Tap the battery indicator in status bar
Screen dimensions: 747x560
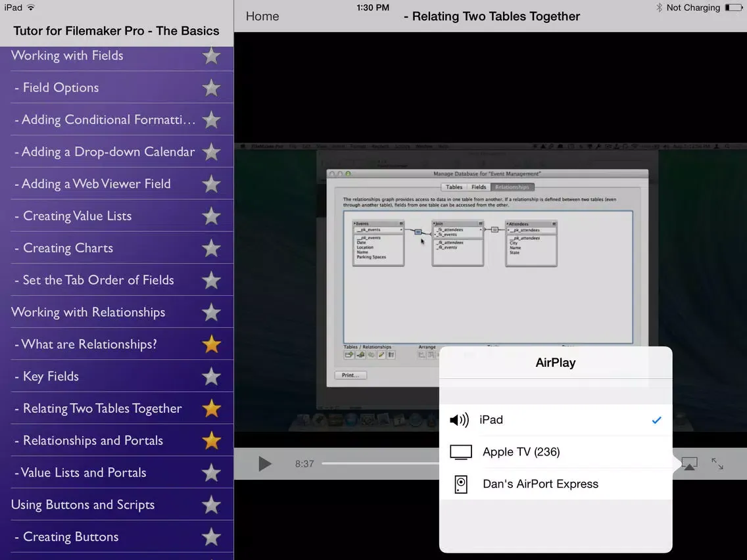(733, 8)
